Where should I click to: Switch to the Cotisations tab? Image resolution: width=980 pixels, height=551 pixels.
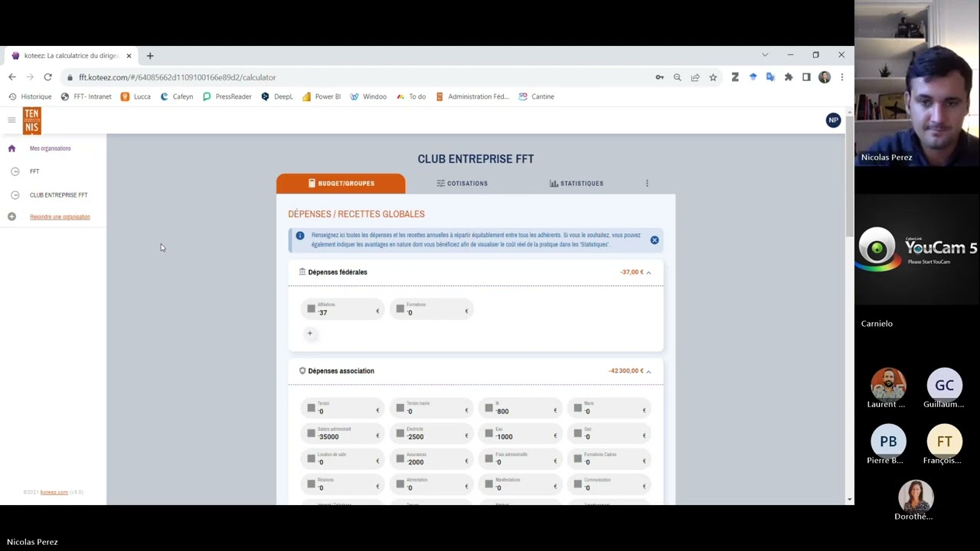click(x=462, y=184)
